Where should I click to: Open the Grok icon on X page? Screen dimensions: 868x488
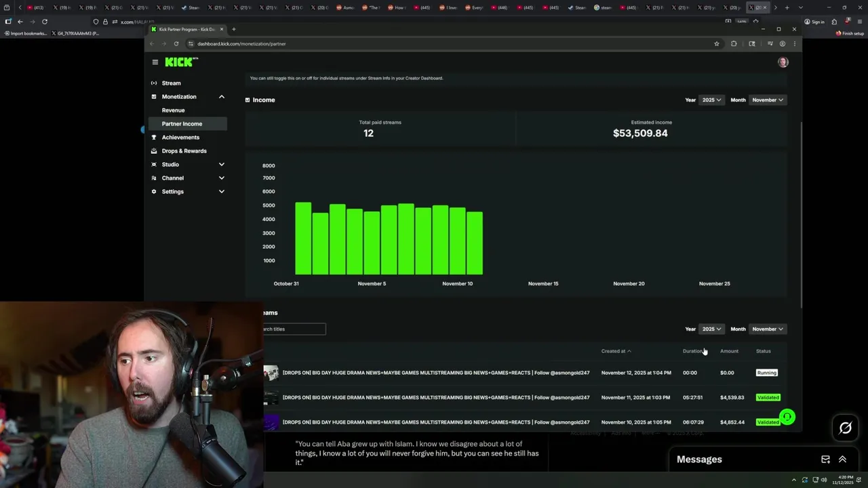coord(845,428)
